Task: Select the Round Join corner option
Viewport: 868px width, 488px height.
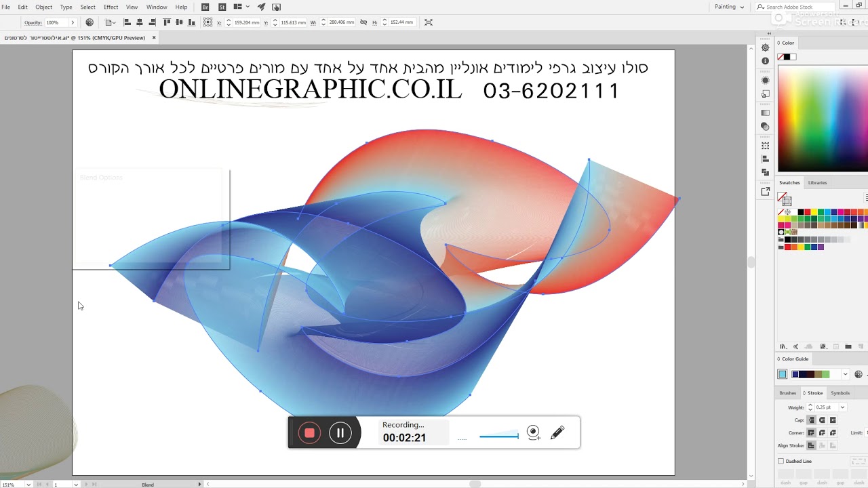Action: coord(822,432)
